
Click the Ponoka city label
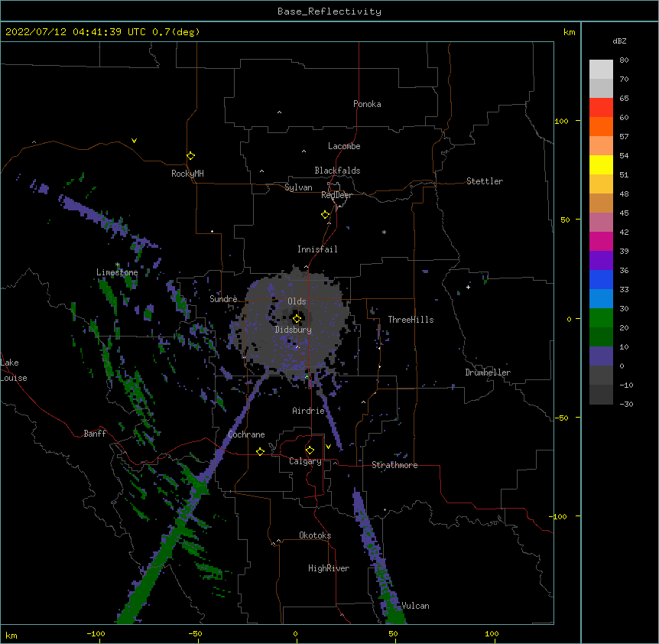(x=367, y=104)
